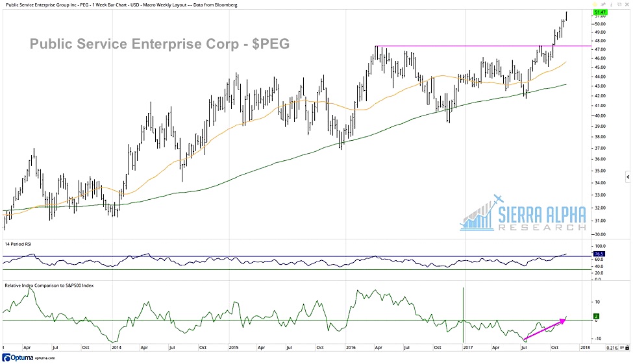Click the 40.00 price axis label

pos(601,115)
